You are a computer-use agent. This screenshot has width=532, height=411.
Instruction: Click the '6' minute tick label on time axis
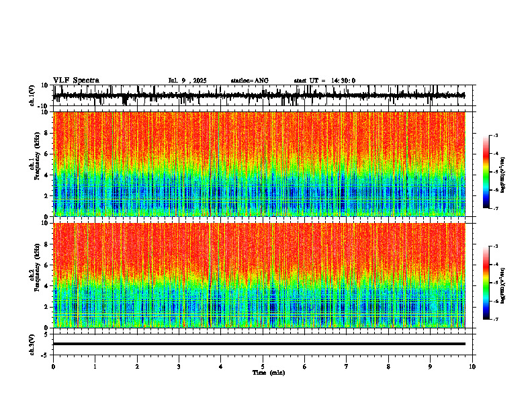305,367
